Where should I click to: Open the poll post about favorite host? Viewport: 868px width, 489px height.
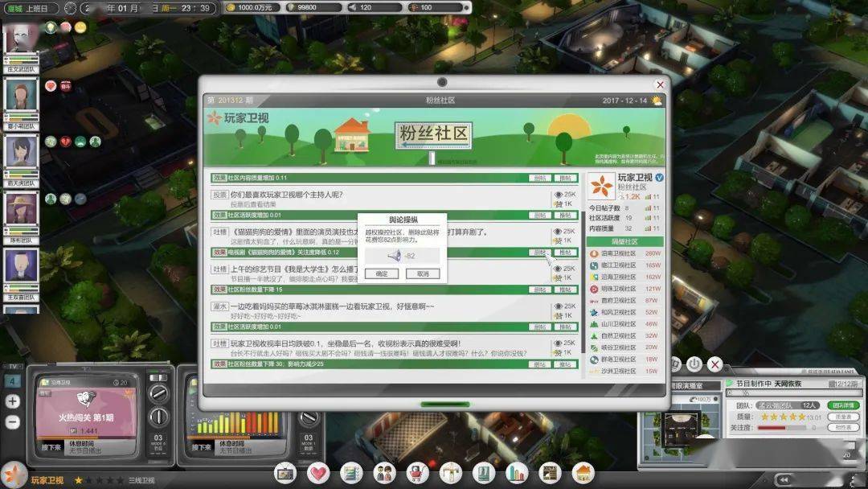point(286,195)
